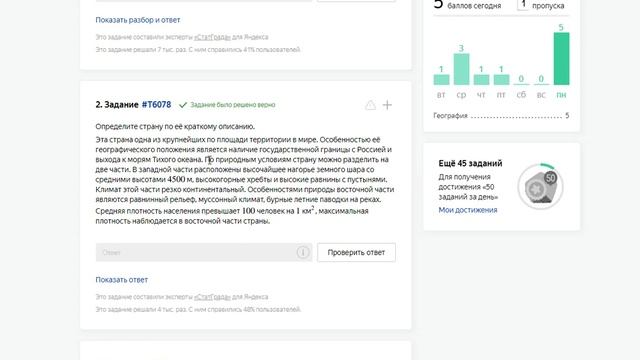Click the text баллов сегодня
Viewport: 640px width, 360px height.
click(474, 6)
